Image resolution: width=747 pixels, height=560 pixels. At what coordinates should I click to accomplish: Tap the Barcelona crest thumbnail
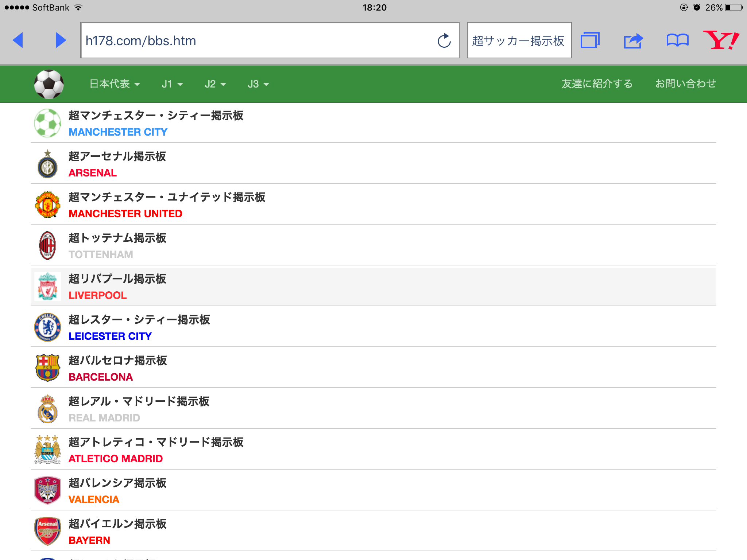[47, 368]
